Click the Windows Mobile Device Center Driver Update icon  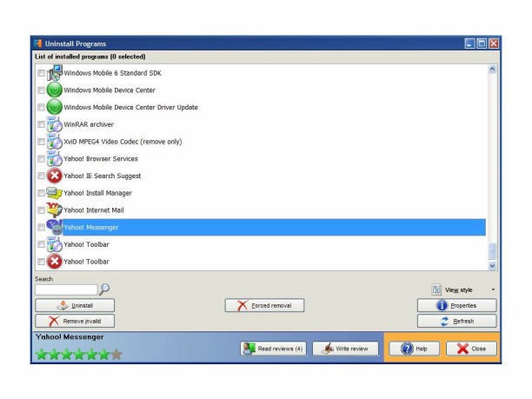click(x=54, y=107)
